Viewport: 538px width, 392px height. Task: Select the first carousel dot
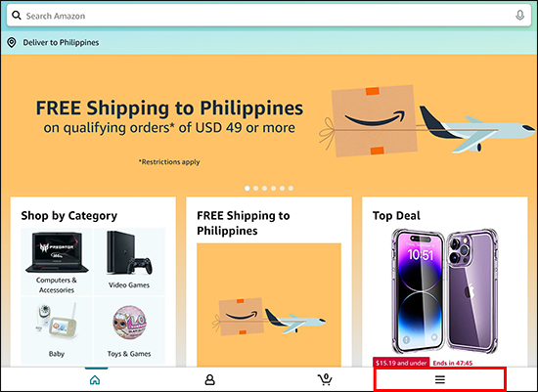coord(247,188)
